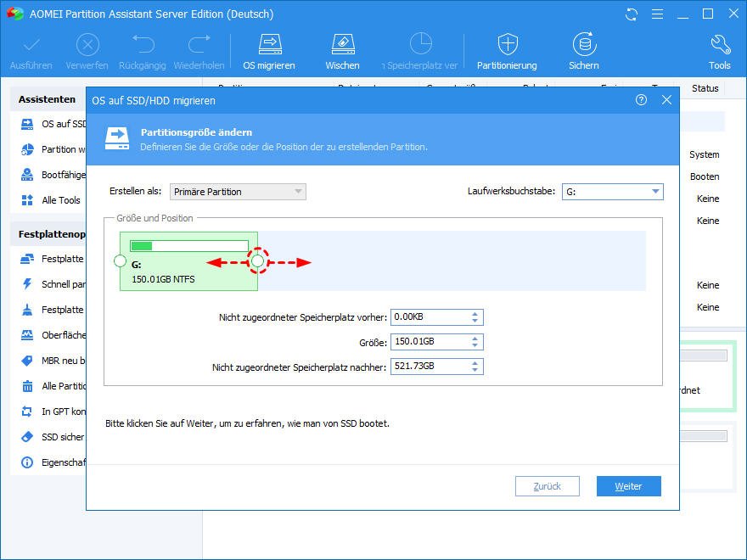Open Alle Tools in sidebar
The width and height of the screenshot is (747, 560).
50,200
